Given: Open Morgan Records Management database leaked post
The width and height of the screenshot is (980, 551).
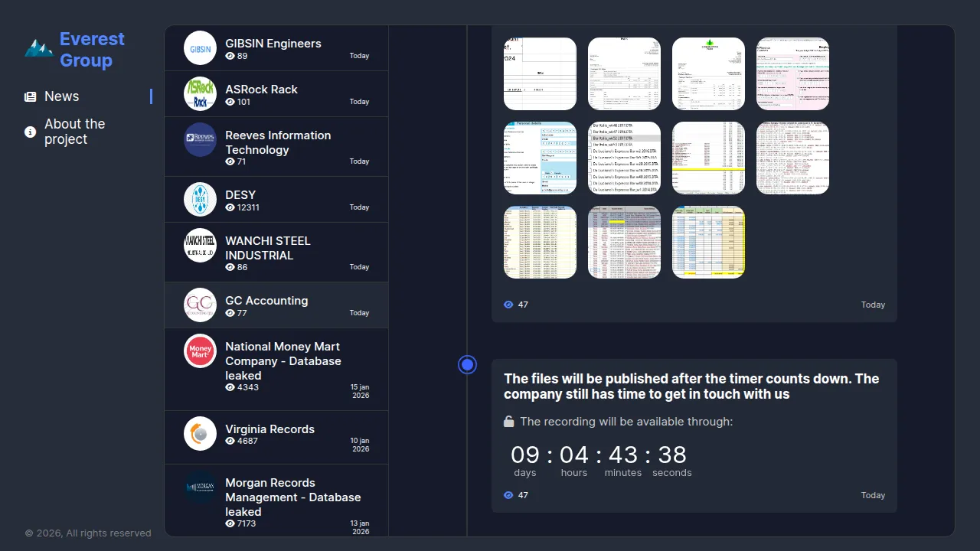Looking at the screenshot, I should tap(276, 500).
